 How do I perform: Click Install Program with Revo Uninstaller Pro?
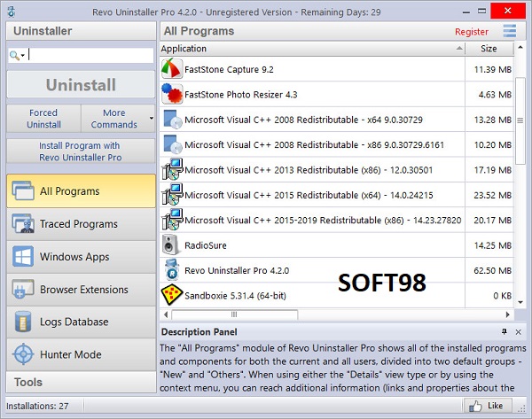(x=81, y=151)
